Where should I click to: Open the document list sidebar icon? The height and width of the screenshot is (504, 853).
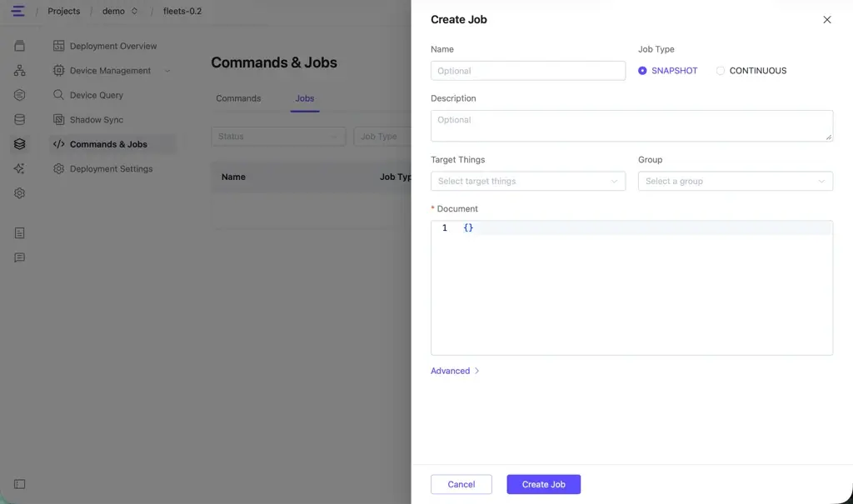tap(20, 233)
